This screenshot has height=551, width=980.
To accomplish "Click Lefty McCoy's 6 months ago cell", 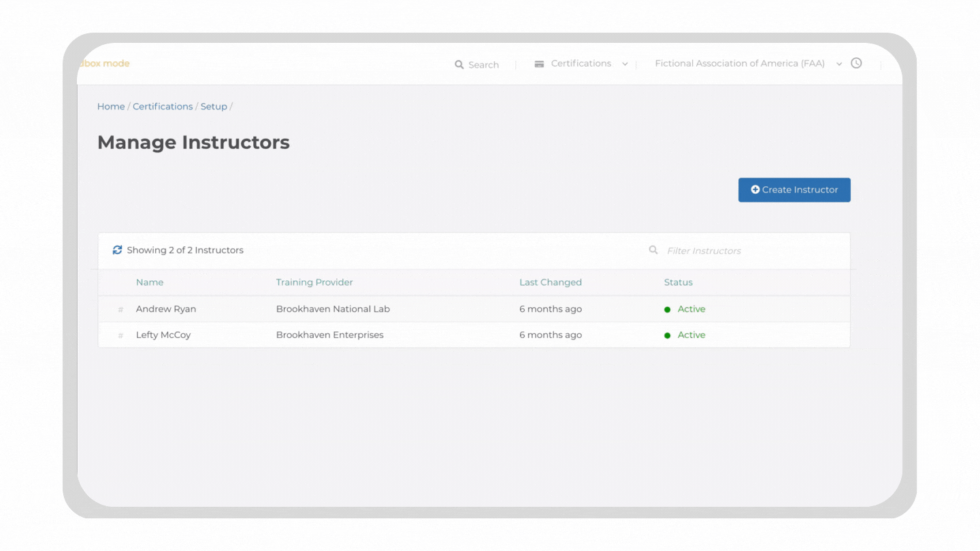I will pyautogui.click(x=551, y=335).
